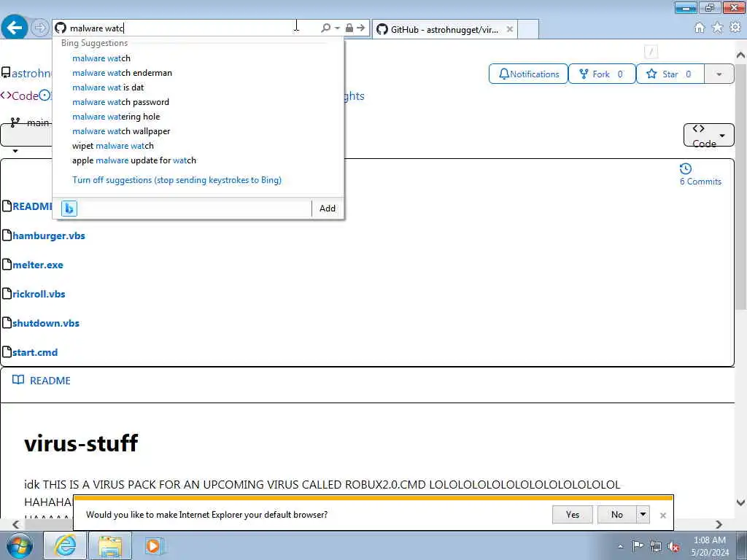Choose suggestion "malware watch password"

pos(120,102)
